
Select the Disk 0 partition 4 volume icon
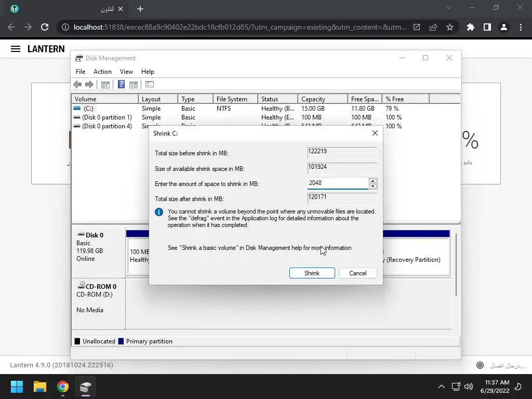[x=77, y=126]
